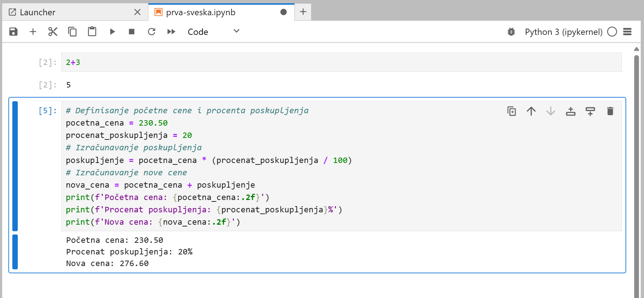The width and height of the screenshot is (644, 298).
Task: Save the notebook with the floppy disk icon
Action: (13, 32)
